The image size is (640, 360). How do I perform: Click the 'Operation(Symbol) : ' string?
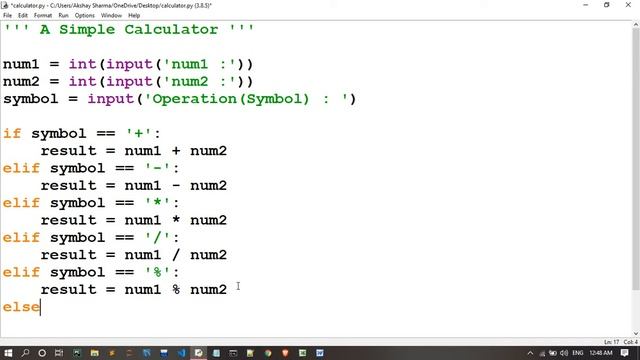(x=247, y=99)
